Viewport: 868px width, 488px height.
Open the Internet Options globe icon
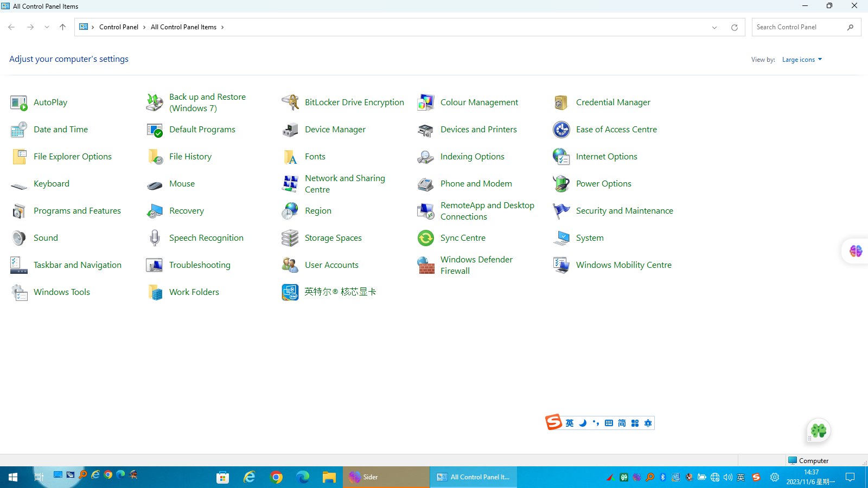pos(561,157)
